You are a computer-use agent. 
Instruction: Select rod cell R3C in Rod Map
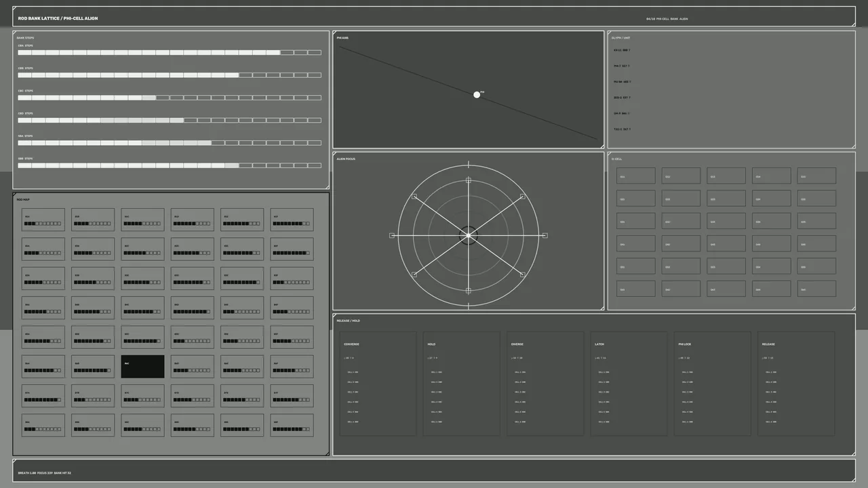tap(142, 279)
